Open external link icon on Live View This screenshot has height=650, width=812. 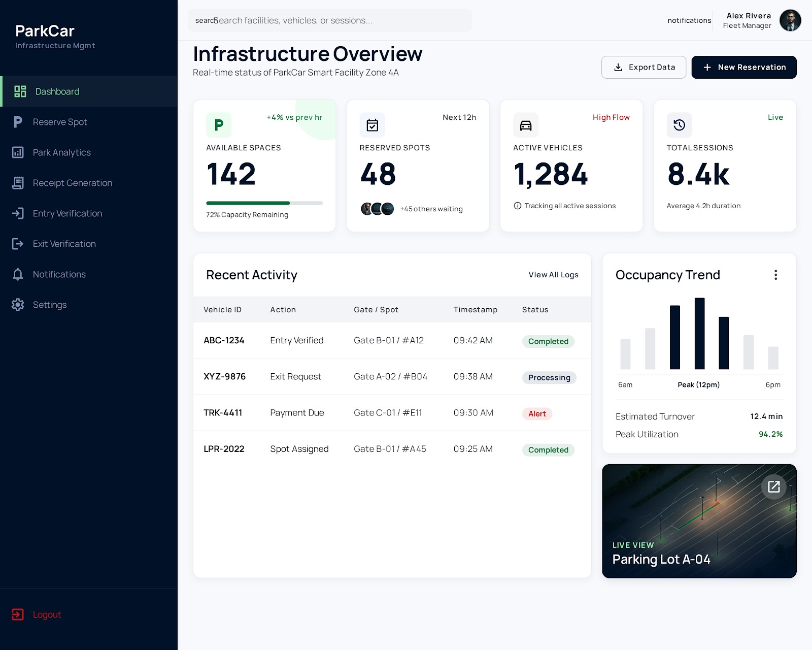click(x=774, y=487)
